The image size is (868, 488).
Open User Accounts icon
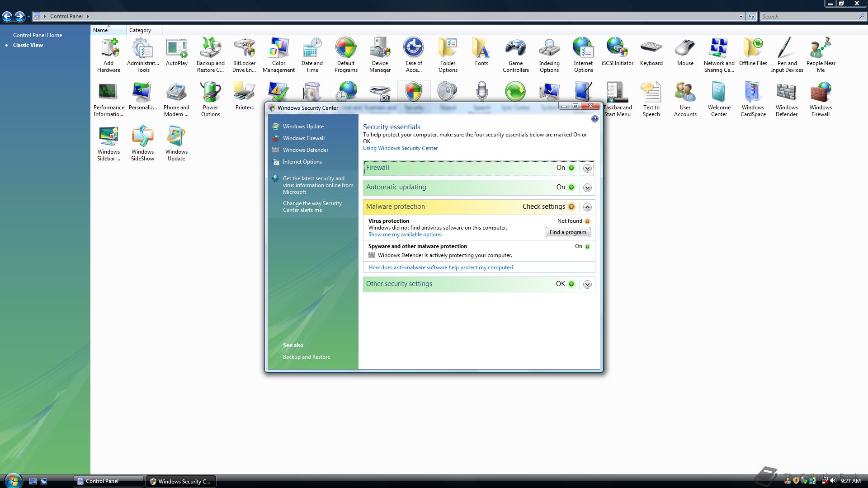685,99
